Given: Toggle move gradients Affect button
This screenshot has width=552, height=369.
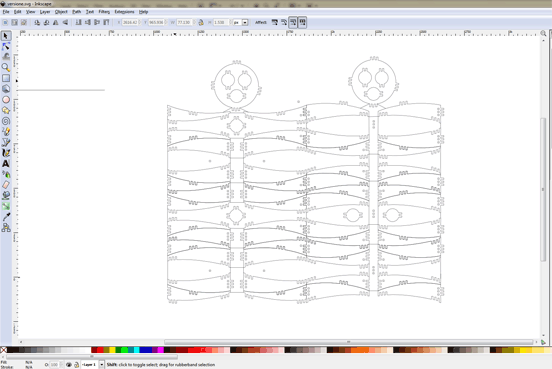Looking at the screenshot, I should coord(293,23).
